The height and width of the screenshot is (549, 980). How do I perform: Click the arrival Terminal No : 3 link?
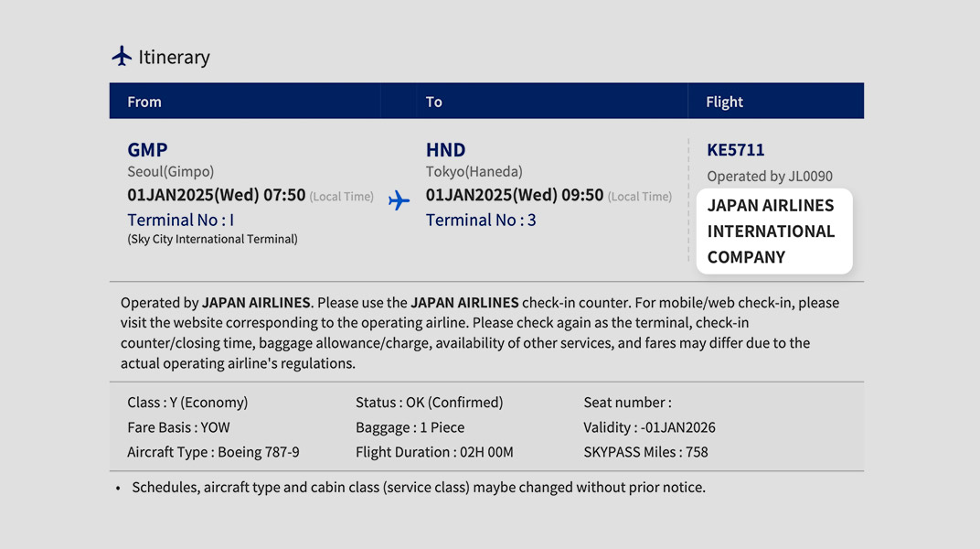tap(480, 220)
